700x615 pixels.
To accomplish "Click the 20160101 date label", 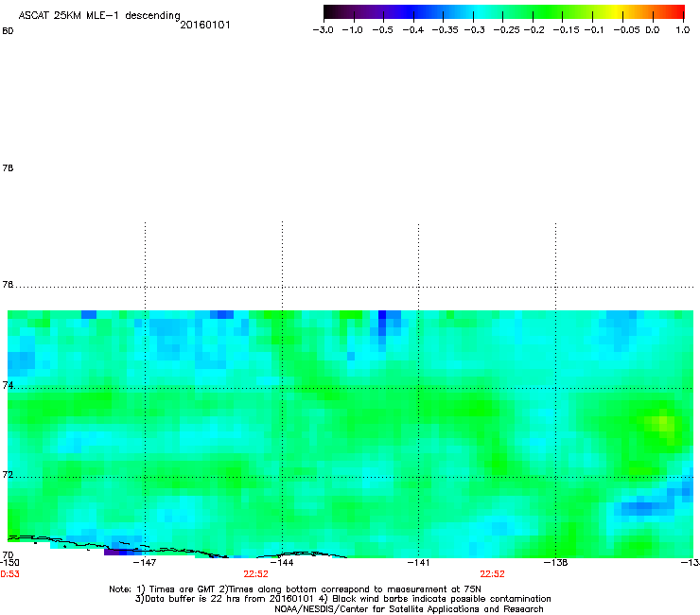I will point(205,25).
